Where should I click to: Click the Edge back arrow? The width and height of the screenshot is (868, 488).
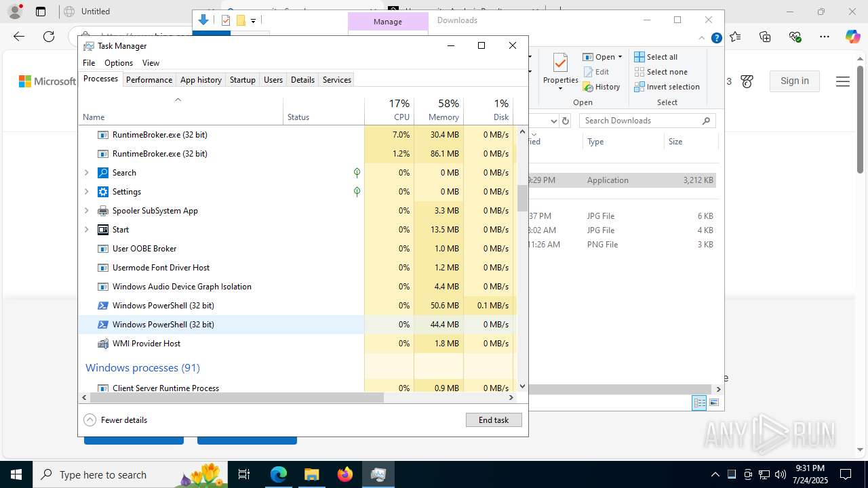(x=19, y=37)
